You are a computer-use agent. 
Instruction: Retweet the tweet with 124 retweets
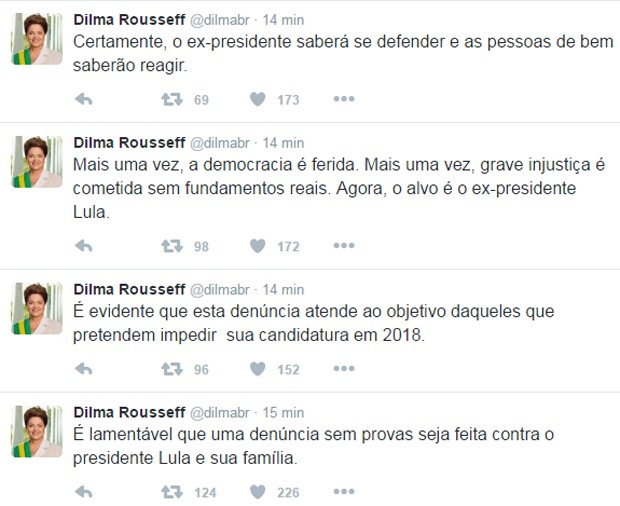(172, 492)
